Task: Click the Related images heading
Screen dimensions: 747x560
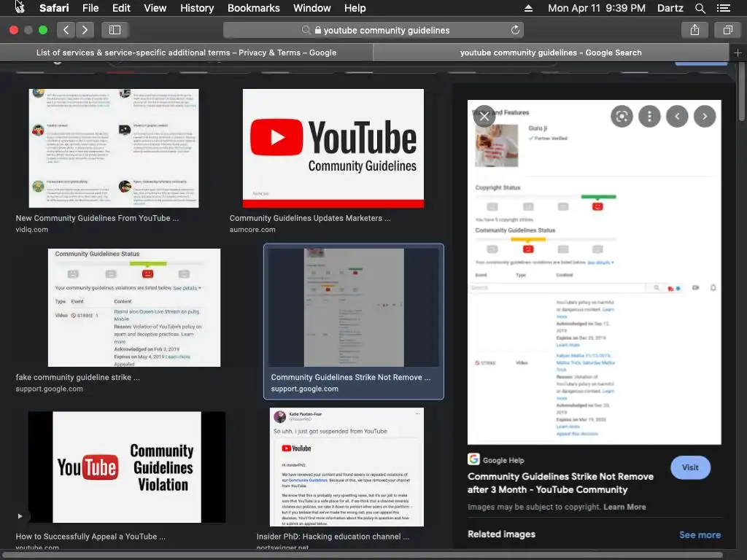Action: (x=501, y=534)
